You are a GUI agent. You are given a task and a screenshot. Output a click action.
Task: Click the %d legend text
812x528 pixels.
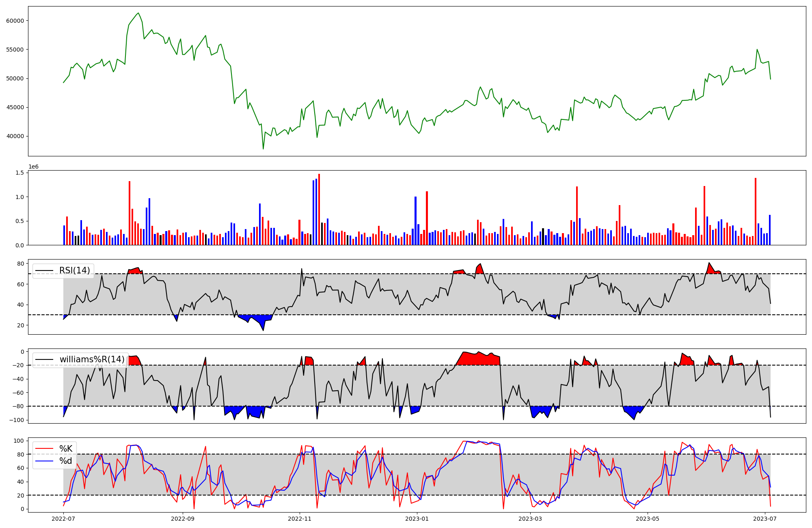coord(66,461)
